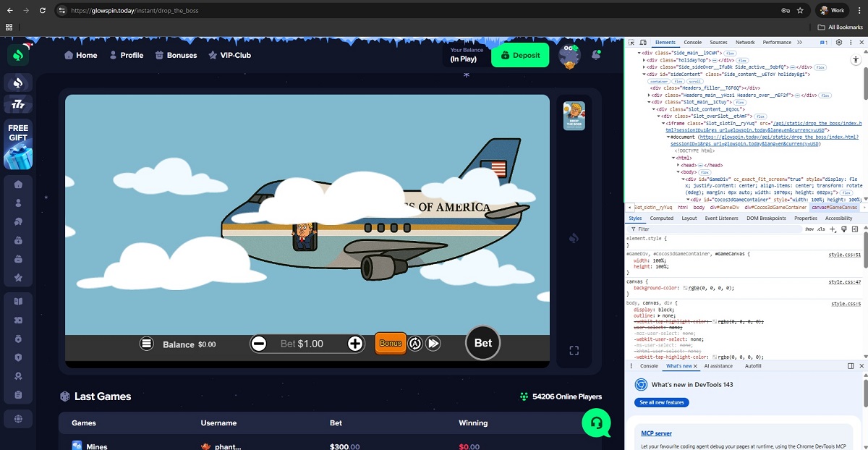This screenshot has height=450, width=868.
Task: Click the canvas background-color swatch
Action: pos(686,288)
